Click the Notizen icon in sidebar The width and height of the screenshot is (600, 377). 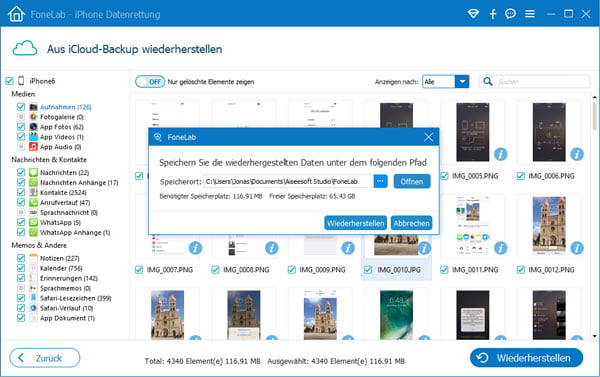pyautogui.click(x=34, y=258)
